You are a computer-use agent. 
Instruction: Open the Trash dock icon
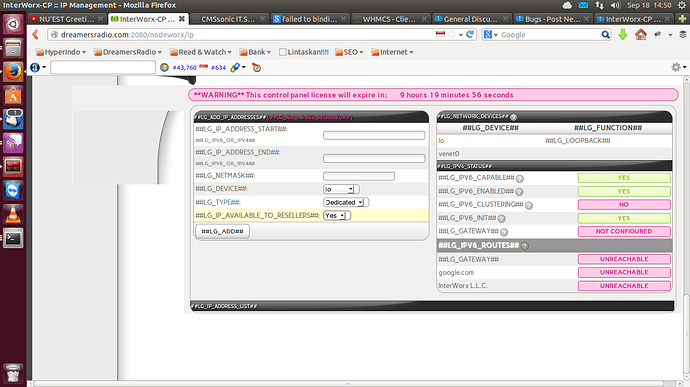click(13, 373)
